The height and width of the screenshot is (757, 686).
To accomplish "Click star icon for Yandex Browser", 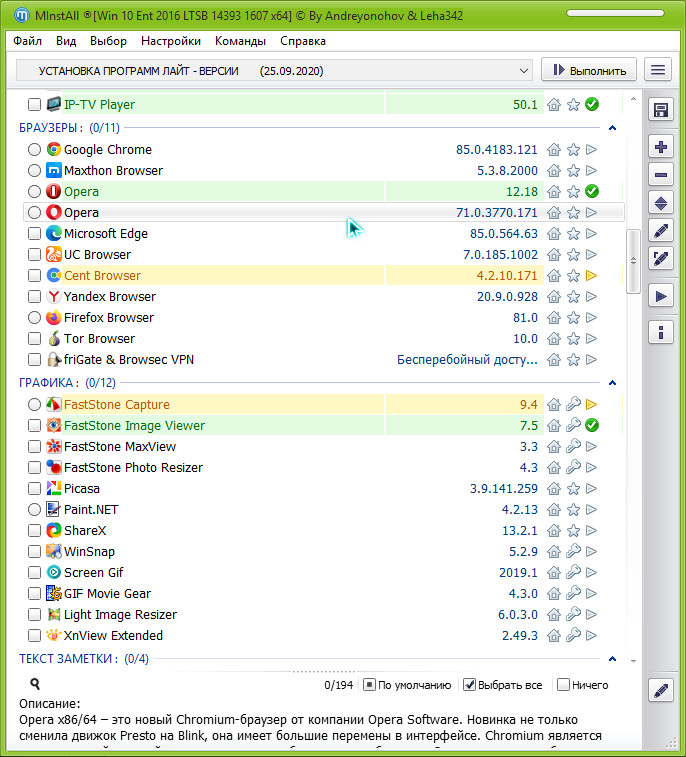I will pos(573,296).
